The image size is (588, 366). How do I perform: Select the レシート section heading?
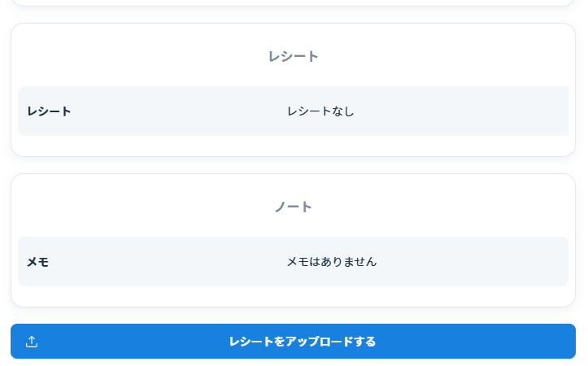click(x=293, y=56)
